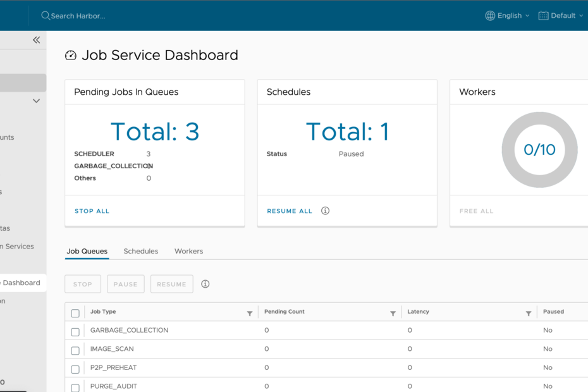Sort by the Pending Count header

(285, 311)
